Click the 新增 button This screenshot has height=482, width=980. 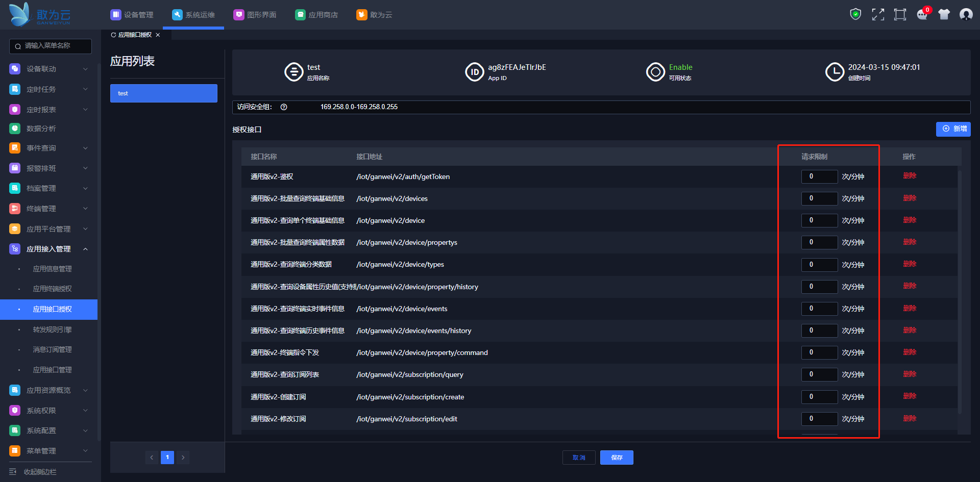click(953, 129)
